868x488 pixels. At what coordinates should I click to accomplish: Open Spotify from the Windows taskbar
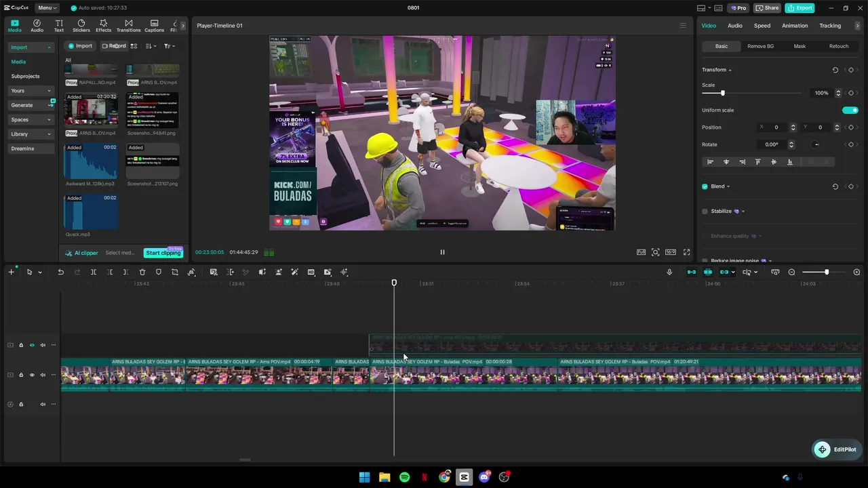coord(404,477)
